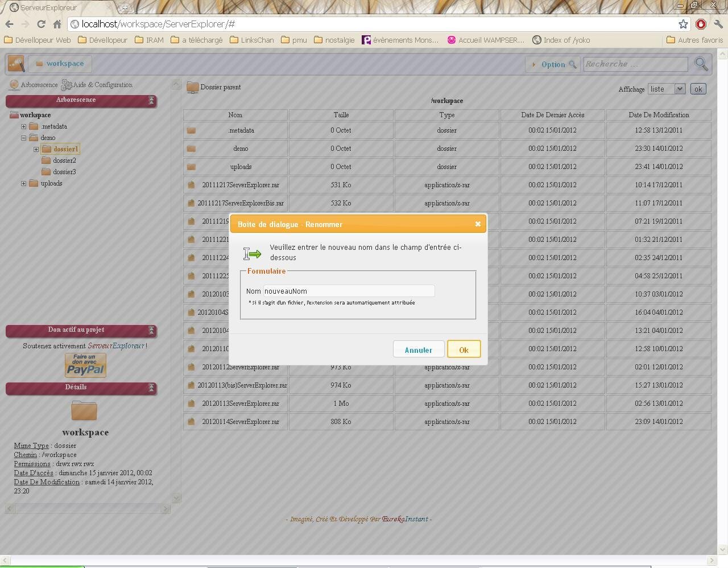Click the Dossier parent folder icon
This screenshot has height=568, width=728.
[x=191, y=87]
